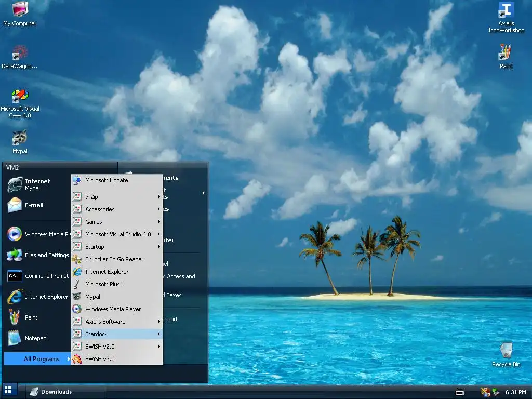The height and width of the screenshot is (399, 532).
Task: Open Windows Media Player in programs list
Action: [x=117, y=309]
